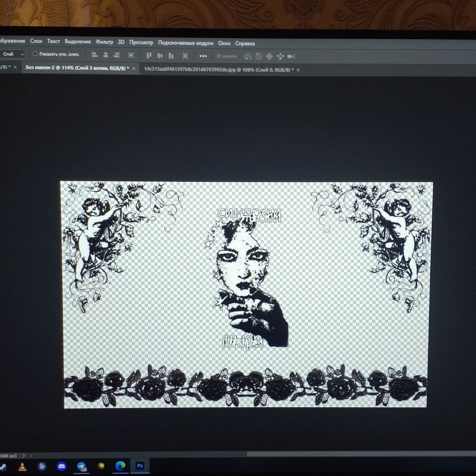Open the Фильтр menu

[x=104, y=42]
